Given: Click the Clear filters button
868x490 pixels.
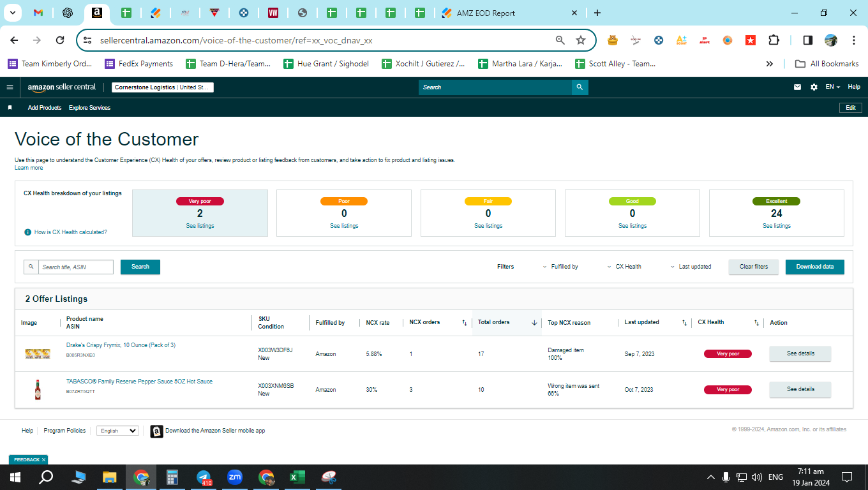Looking at the screenshot, I should coord(754,267).
